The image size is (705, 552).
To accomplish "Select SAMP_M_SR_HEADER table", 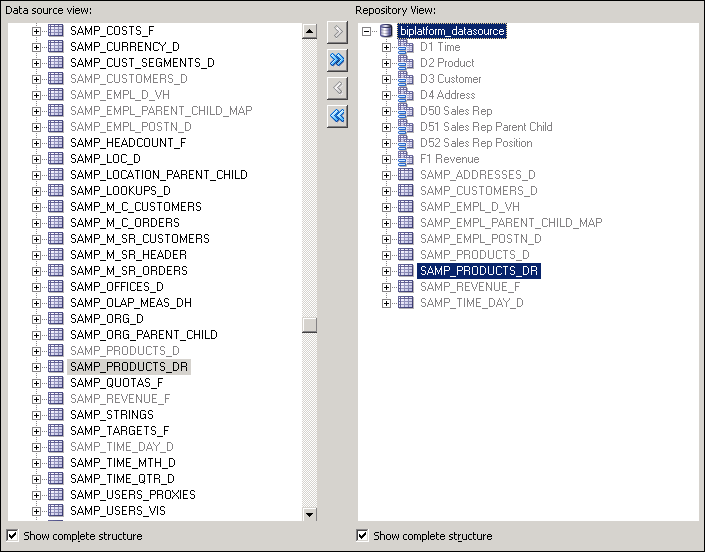I will point(128,255).
